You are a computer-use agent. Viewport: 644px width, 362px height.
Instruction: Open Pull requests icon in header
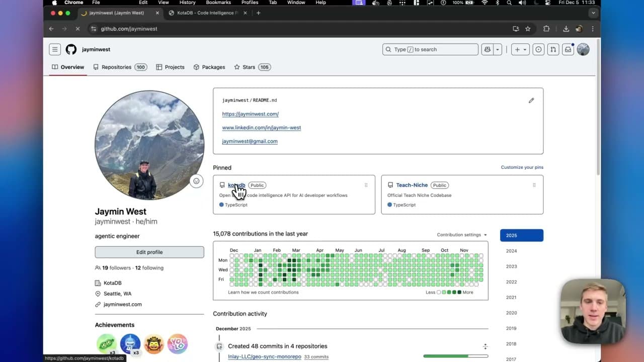tap(553, 49)
